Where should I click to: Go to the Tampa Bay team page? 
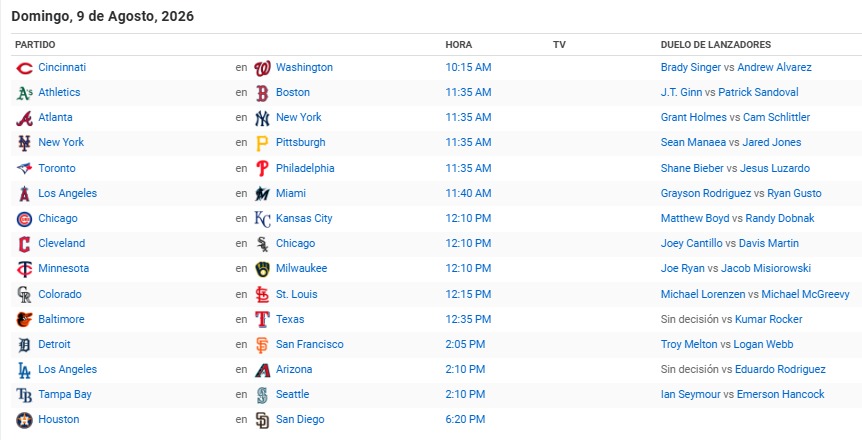[65, 394]
